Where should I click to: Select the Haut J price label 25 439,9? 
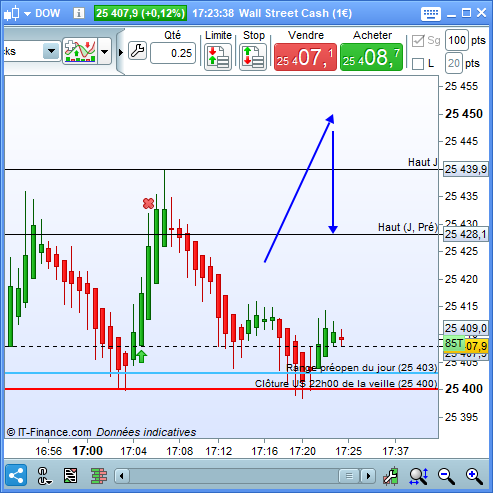pyautogui.click(x=466, y=169)
